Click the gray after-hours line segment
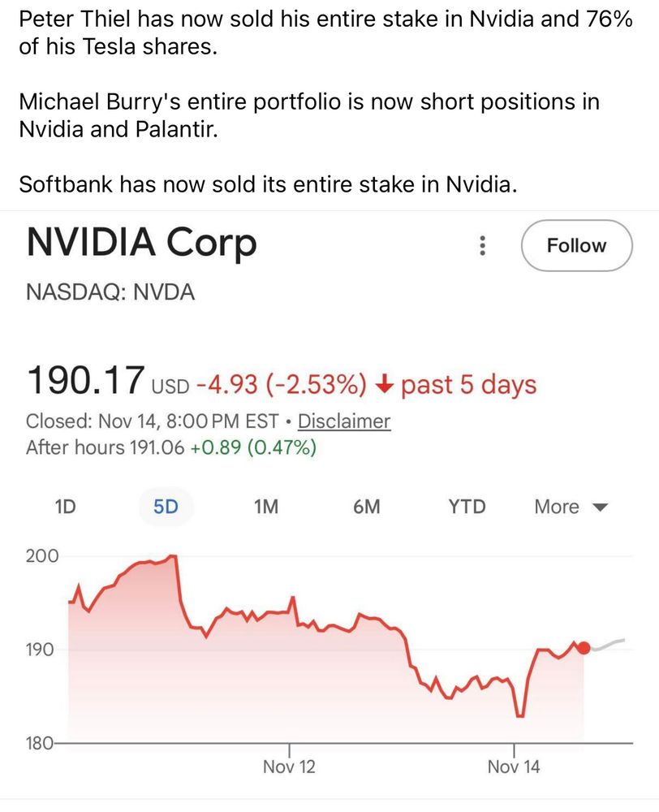This screenshot has width=659, height=812. tap(609, 645)
